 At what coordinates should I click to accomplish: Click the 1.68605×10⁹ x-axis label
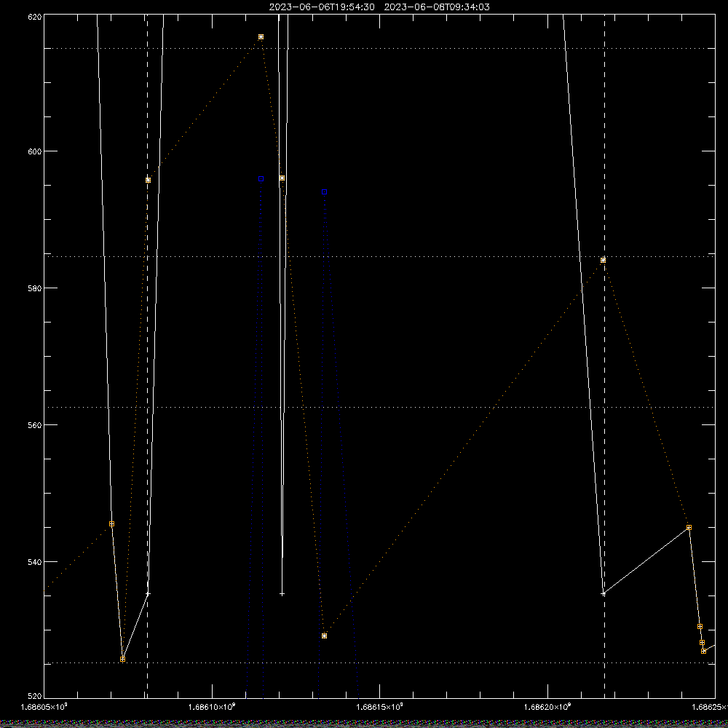click(44, 707)
